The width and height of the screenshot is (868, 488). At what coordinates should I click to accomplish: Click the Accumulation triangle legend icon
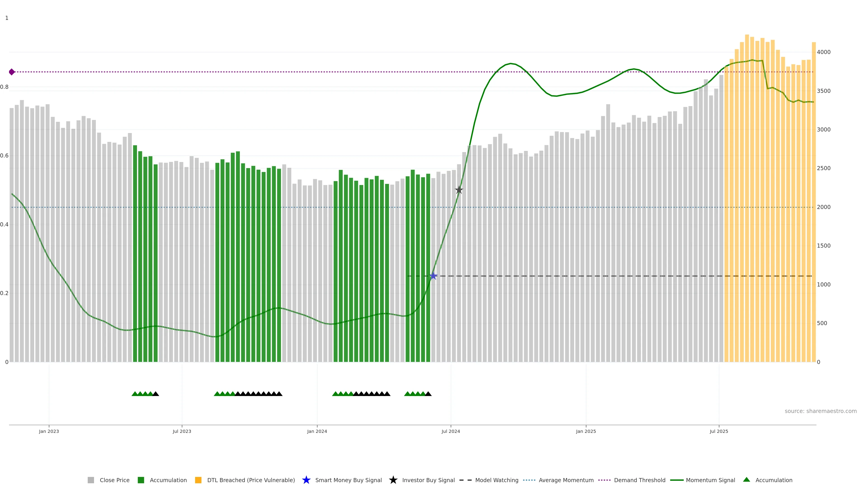click(x=747, y=480)
